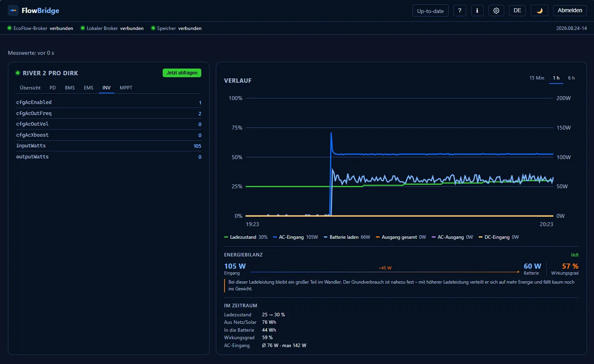Image resolution: width=594 pixels, height=364 pixels.
Task: Click the 57 % Wirkungsgrad value
Action: click(570, 266)
